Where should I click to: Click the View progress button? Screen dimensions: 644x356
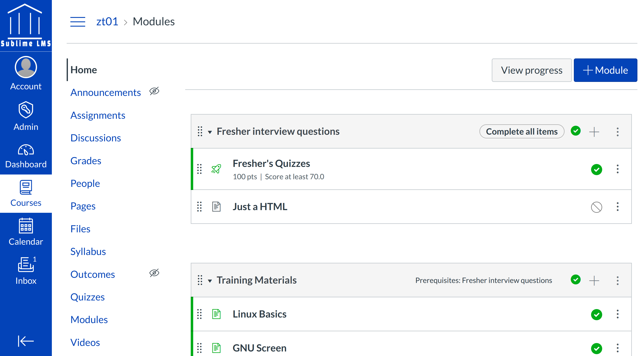tap(531, 70)
